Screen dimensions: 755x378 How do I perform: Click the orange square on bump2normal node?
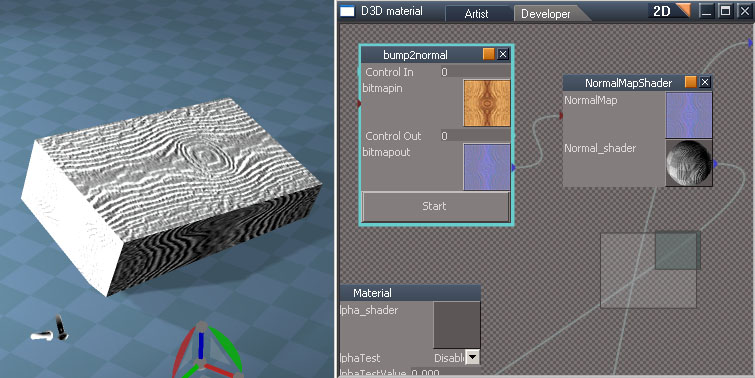point(489,54)
